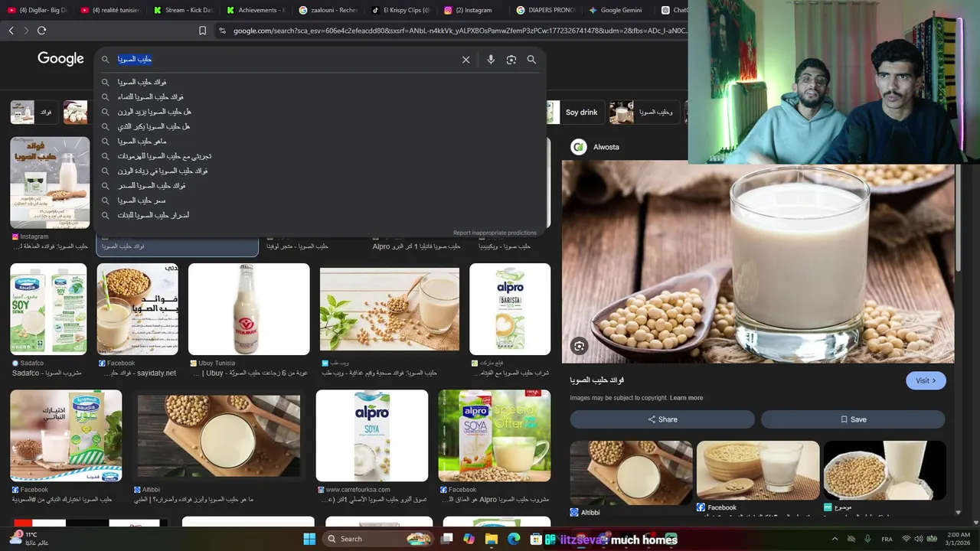Screen dimensions: 980x551
Task: Open the Saudia soy drink Facebook image
Action: coord(66,435)
